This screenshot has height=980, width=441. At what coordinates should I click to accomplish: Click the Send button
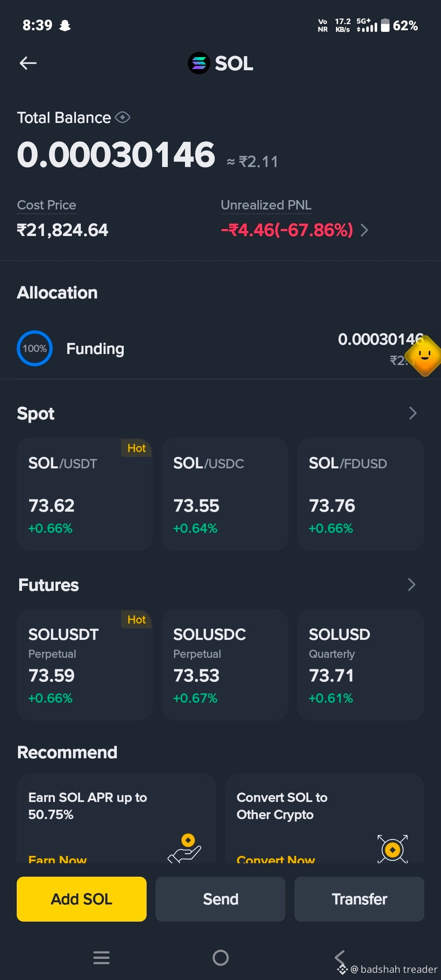[x=220, y=899]
